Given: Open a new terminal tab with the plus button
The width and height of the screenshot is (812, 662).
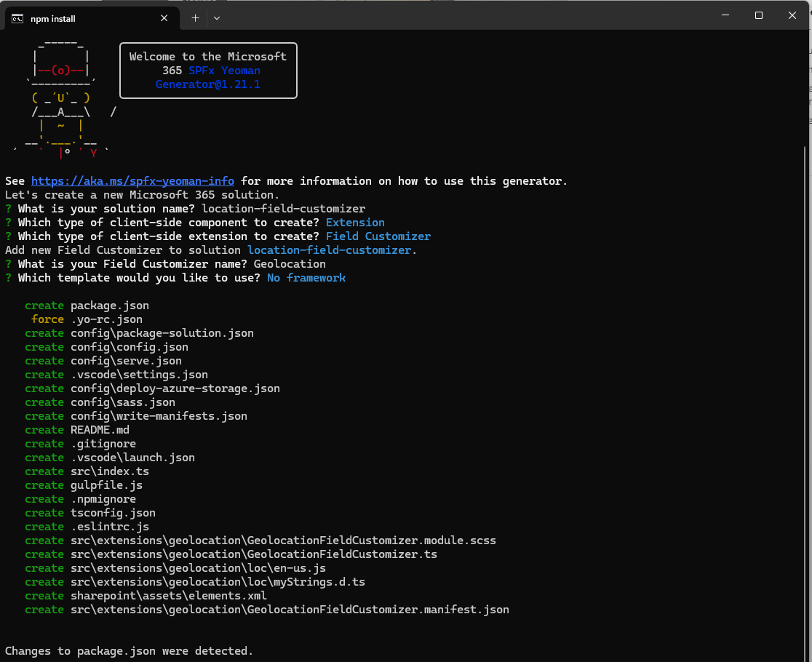Looking at the screenshot, I should click(195, 18).
